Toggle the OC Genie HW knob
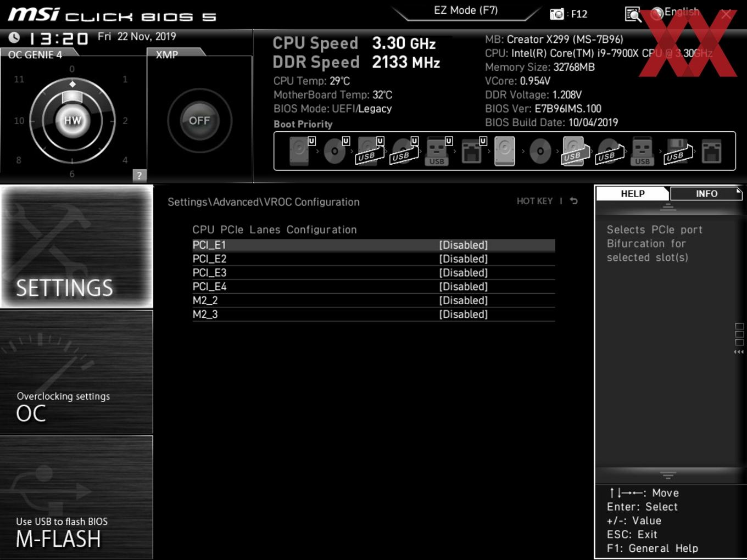This screenshot has height=560, width=747. [73, 120]
